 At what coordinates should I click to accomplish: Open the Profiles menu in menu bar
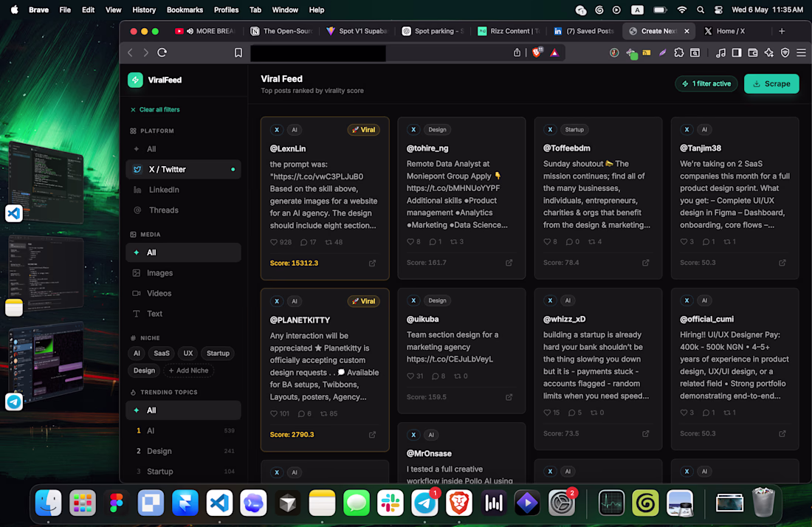(227, 10)
